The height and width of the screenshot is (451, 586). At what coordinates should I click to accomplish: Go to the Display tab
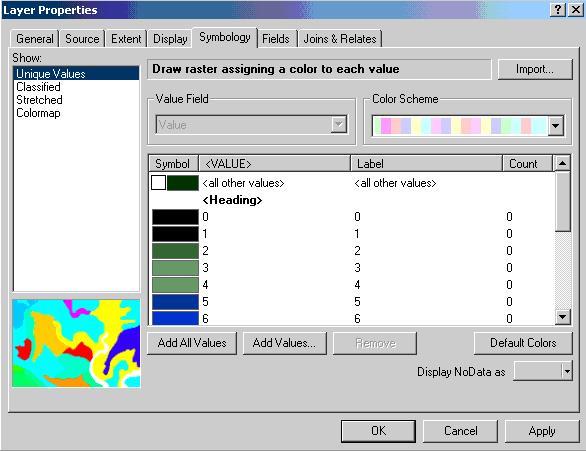pyautogui.click(x=170, y=39)
